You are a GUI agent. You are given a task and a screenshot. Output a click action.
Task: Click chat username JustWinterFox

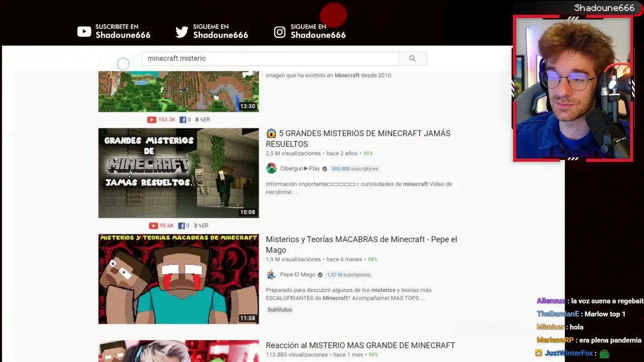point(569,353)
